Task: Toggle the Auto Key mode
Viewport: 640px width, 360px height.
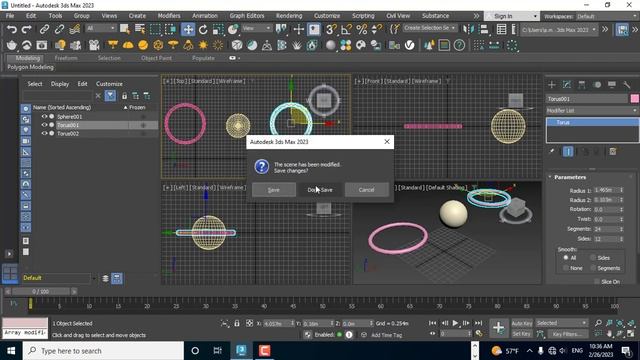Action: pyautogui.click(x=522, y=323)
